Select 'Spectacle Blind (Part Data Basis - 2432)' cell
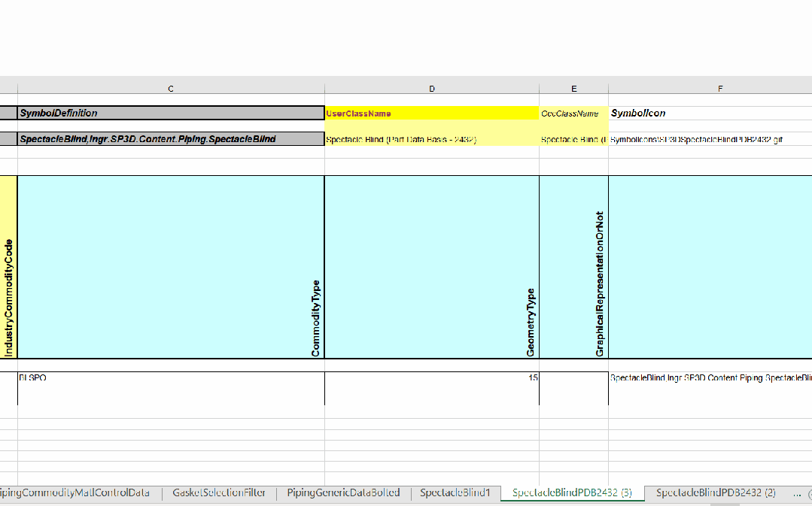The image size is (812, 506). 432,139
